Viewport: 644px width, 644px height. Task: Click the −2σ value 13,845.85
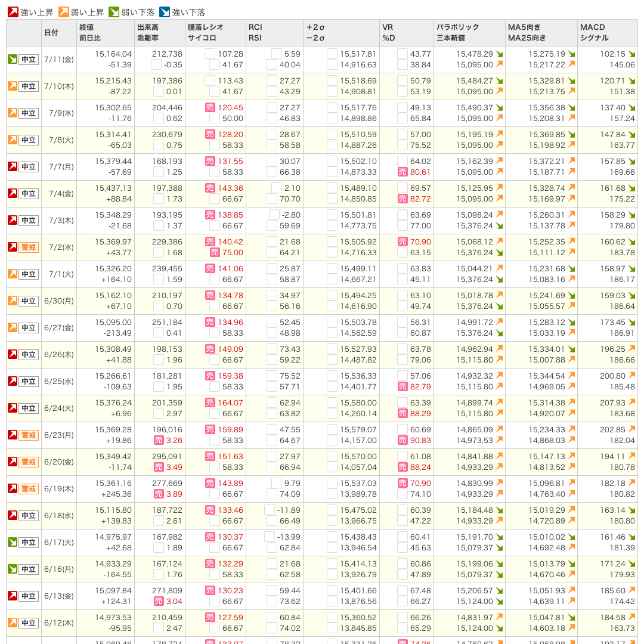[358, 628]
